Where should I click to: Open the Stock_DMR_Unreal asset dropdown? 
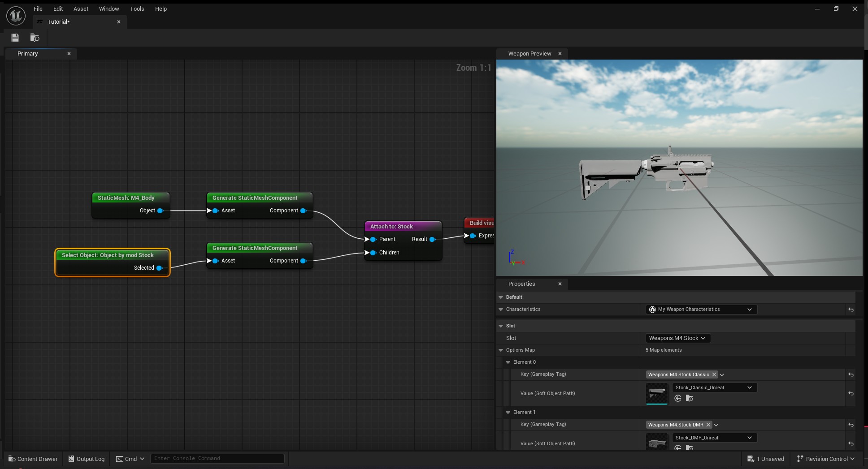(x=714, y=438)
